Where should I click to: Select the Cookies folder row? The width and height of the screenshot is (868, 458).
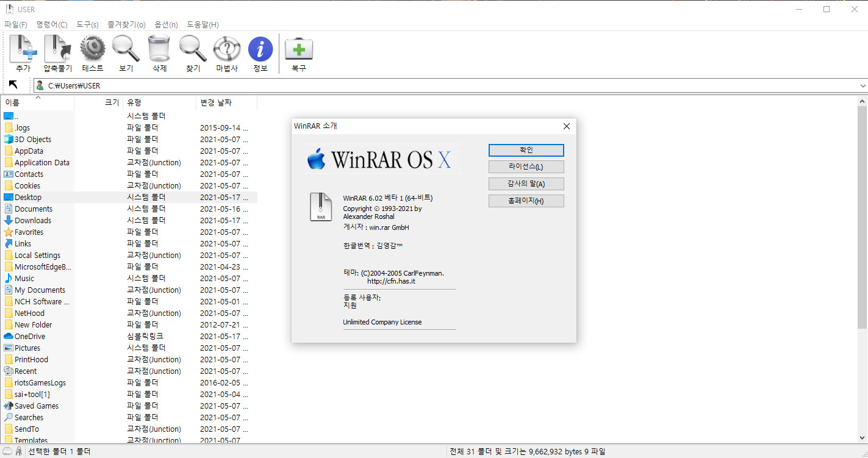pyautogui.click(x=129, y=185)
